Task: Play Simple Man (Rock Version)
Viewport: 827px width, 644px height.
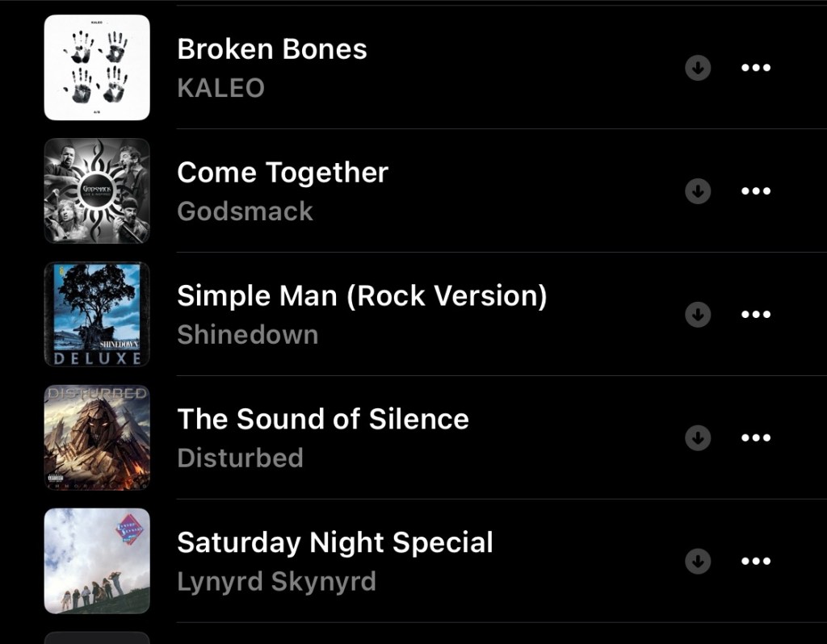Action: coord(362,297)
